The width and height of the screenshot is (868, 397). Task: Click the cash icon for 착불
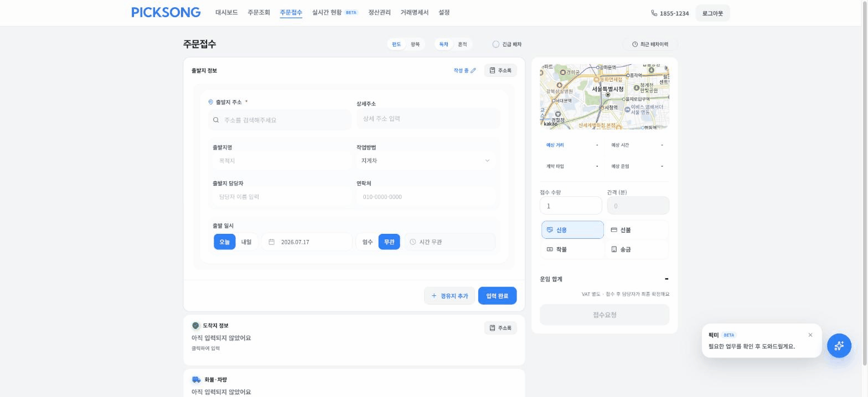550,249
